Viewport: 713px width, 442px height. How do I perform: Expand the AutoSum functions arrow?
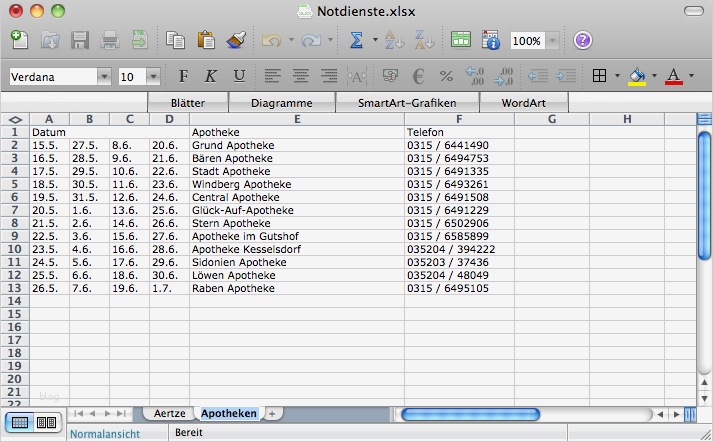pyautogui.click(x=375, y=40)
